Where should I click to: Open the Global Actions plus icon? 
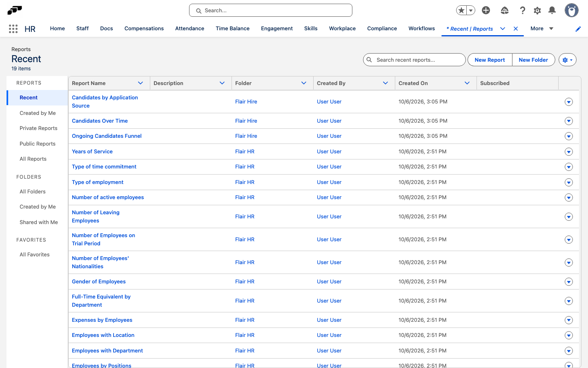click(486, 10)
